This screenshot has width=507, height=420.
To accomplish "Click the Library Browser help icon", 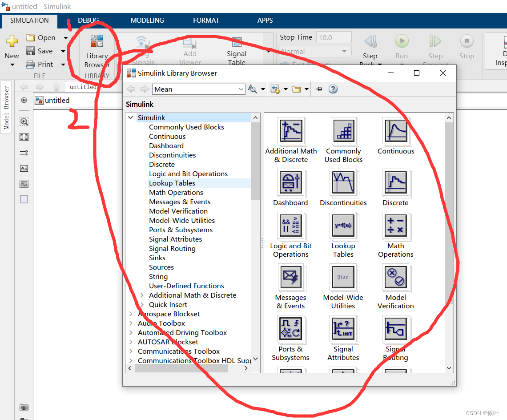I will [333, 89].
